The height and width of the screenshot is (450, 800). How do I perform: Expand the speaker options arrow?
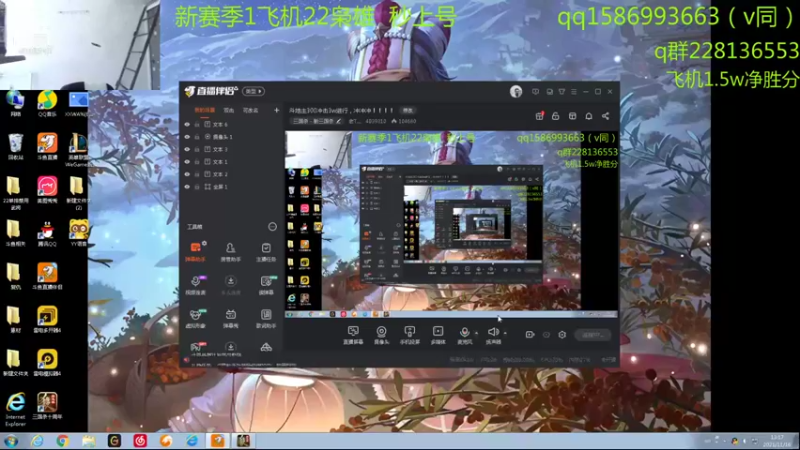click(x=505, y=333)
